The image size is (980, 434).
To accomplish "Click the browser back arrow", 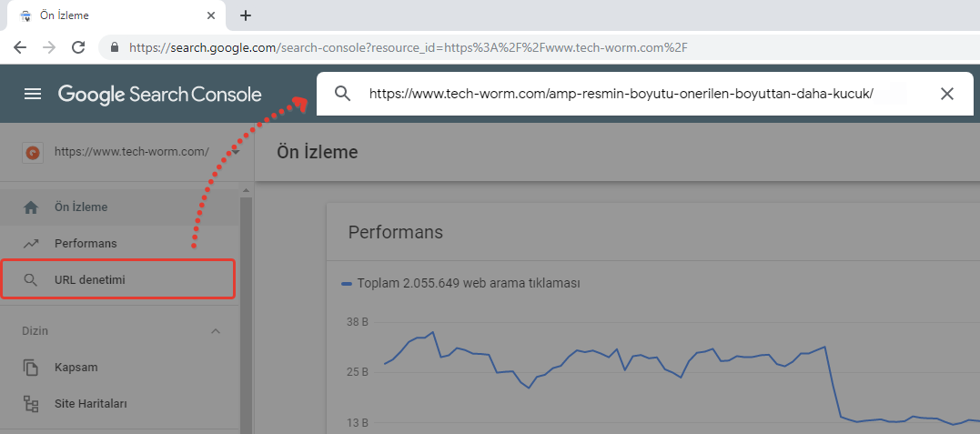I will (20, 46).
